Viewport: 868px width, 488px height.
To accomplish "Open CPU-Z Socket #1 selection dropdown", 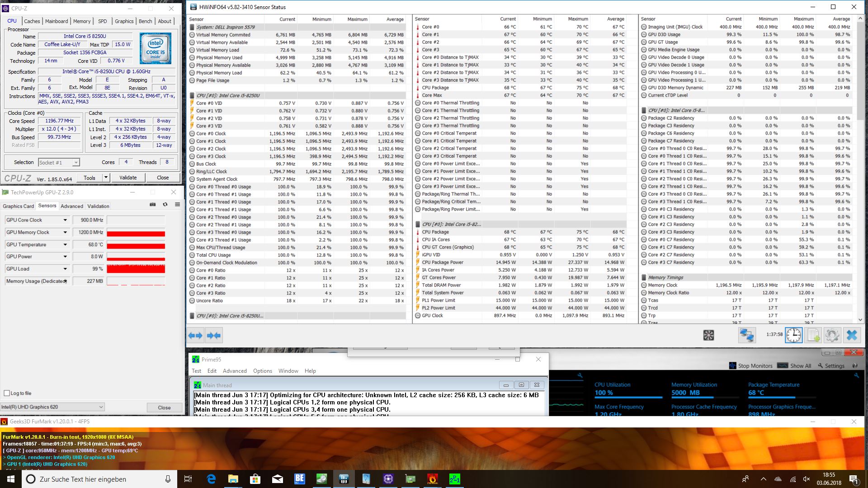I will (59, 162).
